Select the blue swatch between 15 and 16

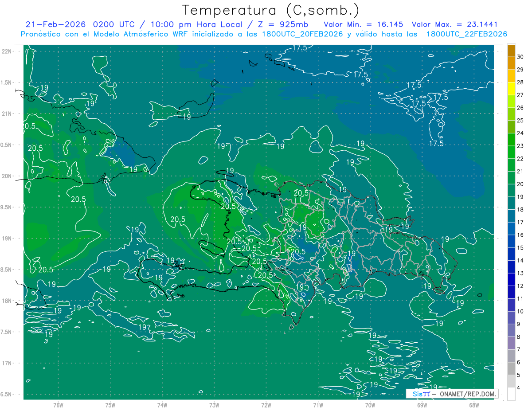pyautogui.click(x=511, y=242)
